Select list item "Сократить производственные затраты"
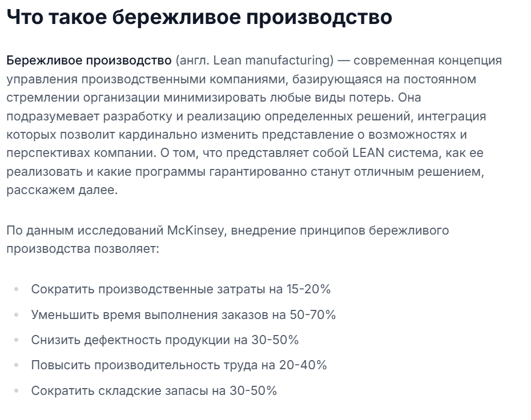The height and width of the screenshot is (420, 531). (148, 289)
